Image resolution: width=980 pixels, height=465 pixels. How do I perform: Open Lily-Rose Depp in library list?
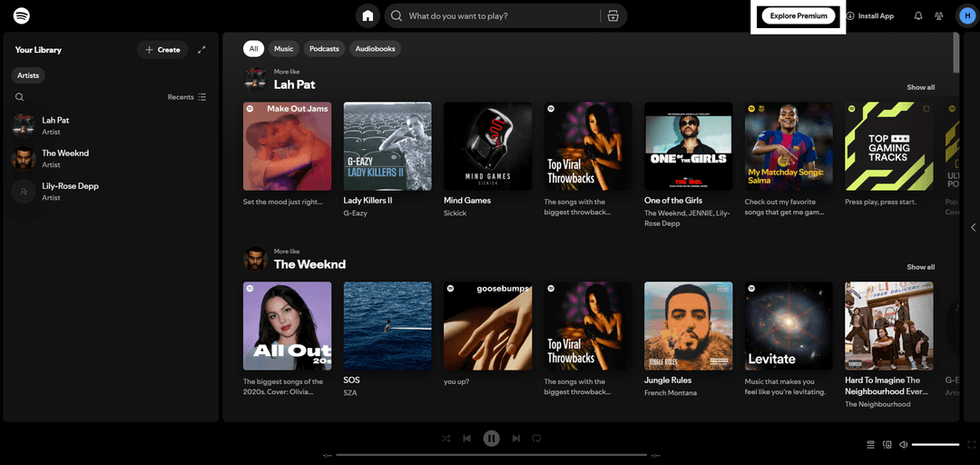click(x=111, y=191)
